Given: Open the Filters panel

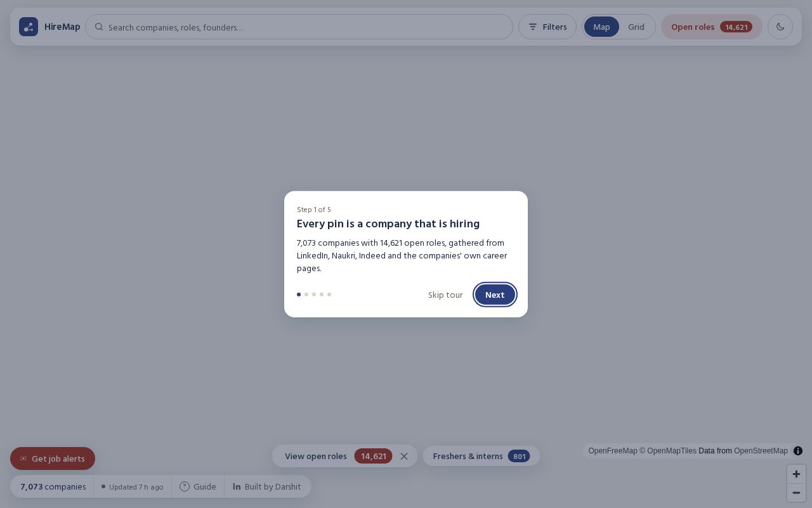Looking at the screenshot, I should click(x=547, y=27).
